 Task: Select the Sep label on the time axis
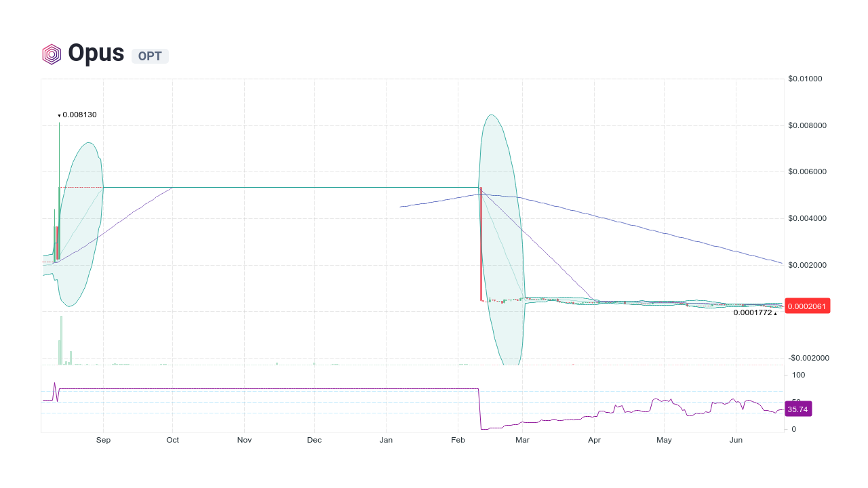[103, 440]
